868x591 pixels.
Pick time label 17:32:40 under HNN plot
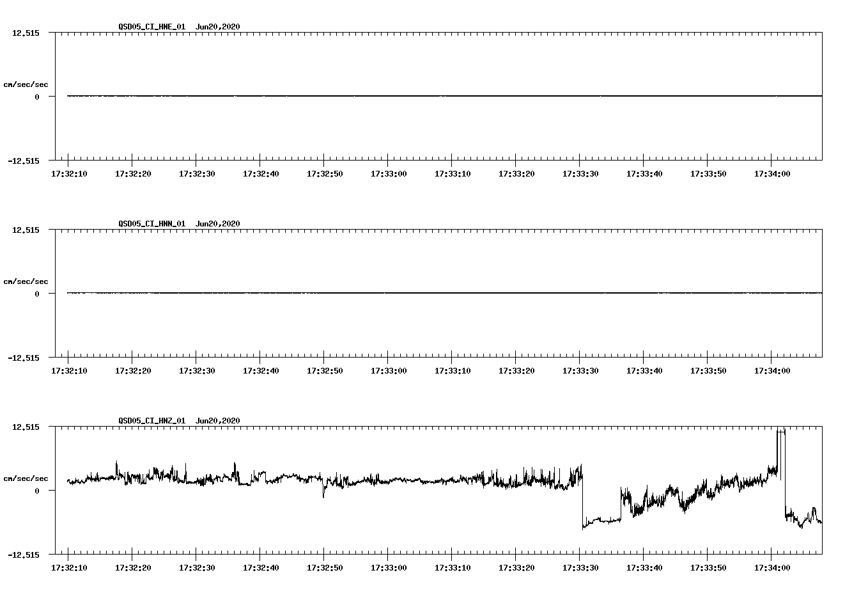point(261,370)
